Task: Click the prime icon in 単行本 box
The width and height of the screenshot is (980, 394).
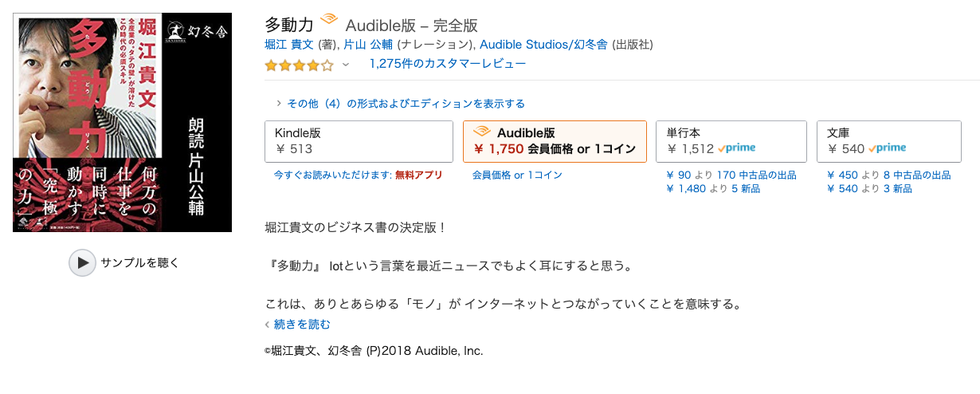Action: point(736,148)
